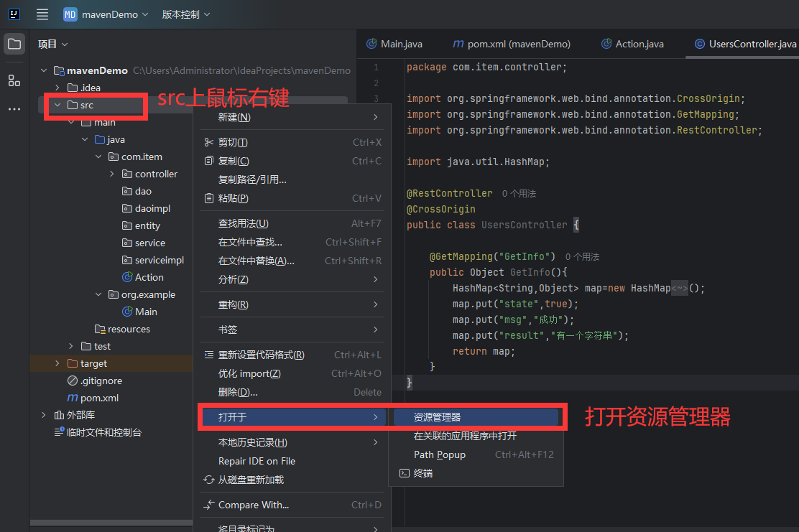The width and height of the screenshot is (799, 532).
Task: Click the Main class icon under org.example
Action: [126, 312]
